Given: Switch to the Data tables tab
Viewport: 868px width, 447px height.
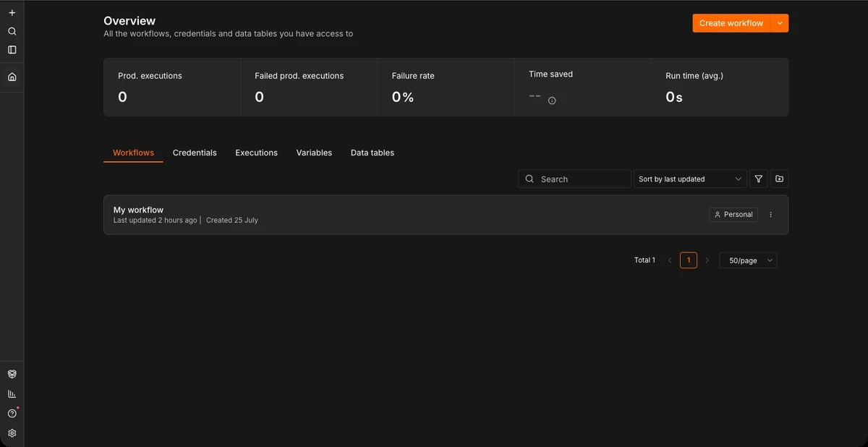Looking at the screenshot, I should pyautogui.click(x=373, y=153).
